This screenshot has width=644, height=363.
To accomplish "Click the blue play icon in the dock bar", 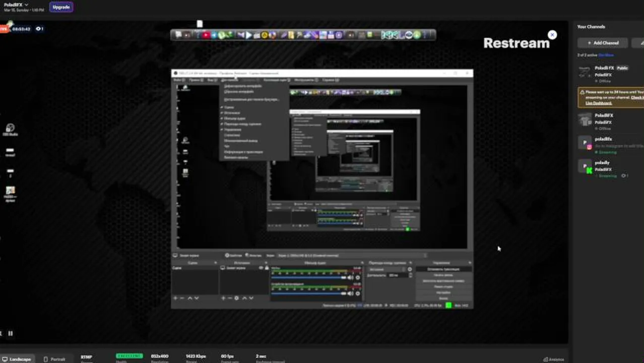I will tap(248, 35).
